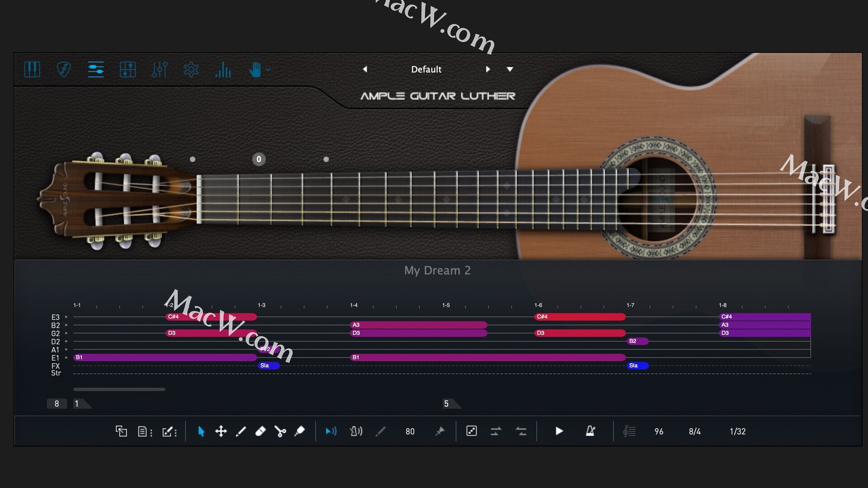The image size is (868, 488).
Task: Click the Str row label
Action: coord(56,373)
